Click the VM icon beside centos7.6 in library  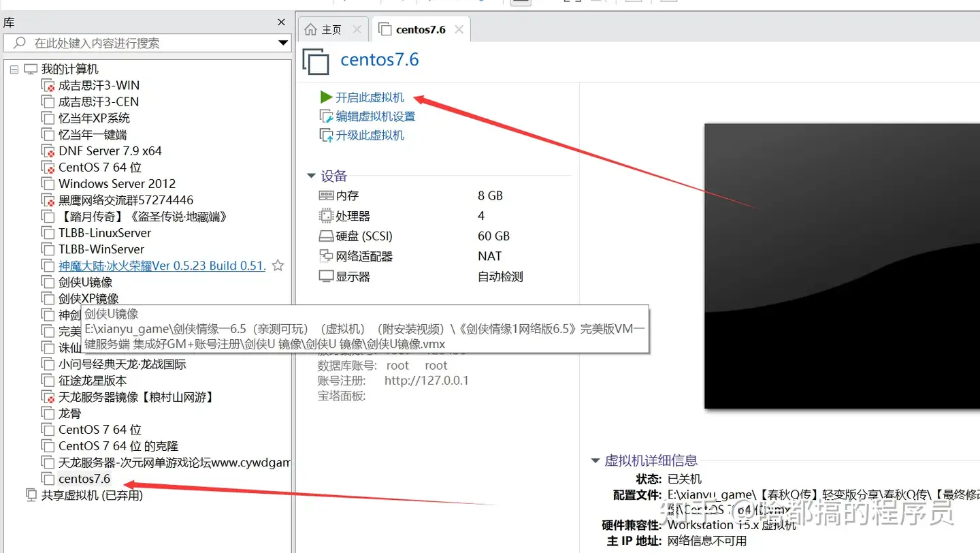pyautogui.click(x=48, y=479)
